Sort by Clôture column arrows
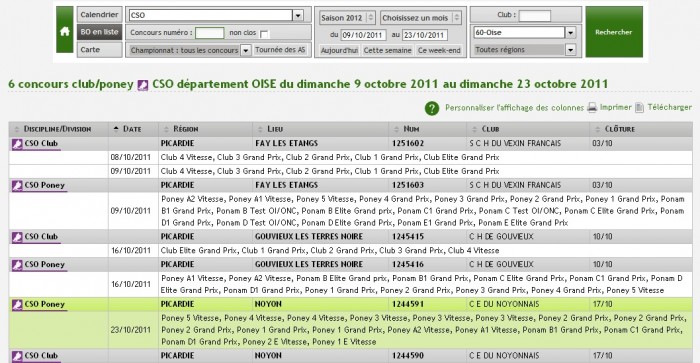 597,129
